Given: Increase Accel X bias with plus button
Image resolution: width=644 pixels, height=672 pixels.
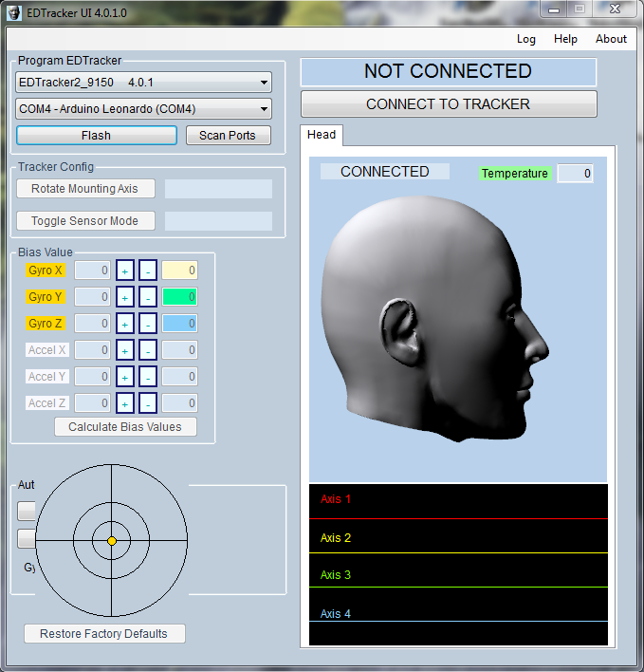Looking at the screenshot, I should pyautogui.click(x=125, y=350).
